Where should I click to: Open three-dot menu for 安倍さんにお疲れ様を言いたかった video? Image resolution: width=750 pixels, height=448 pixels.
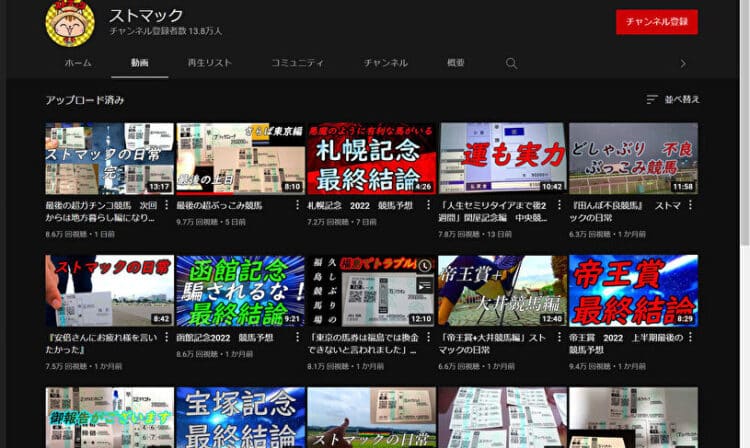pyautogui.click(x=166, y=337)
